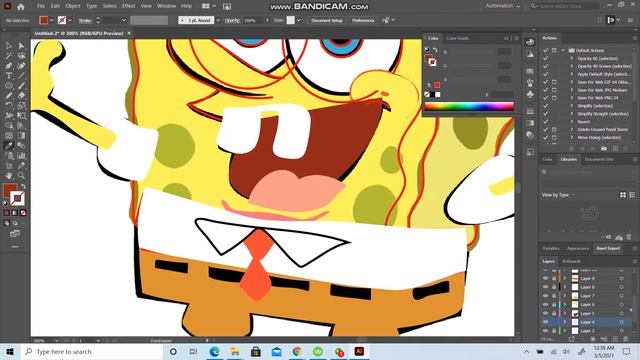Select the Type tool
The image size is (640, 360).
[9, 76]
